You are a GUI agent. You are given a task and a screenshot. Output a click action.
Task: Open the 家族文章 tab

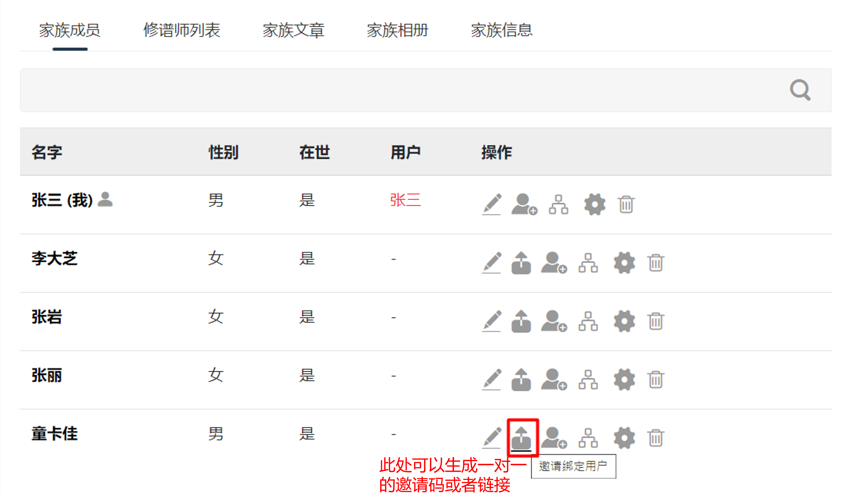(294, 31)
